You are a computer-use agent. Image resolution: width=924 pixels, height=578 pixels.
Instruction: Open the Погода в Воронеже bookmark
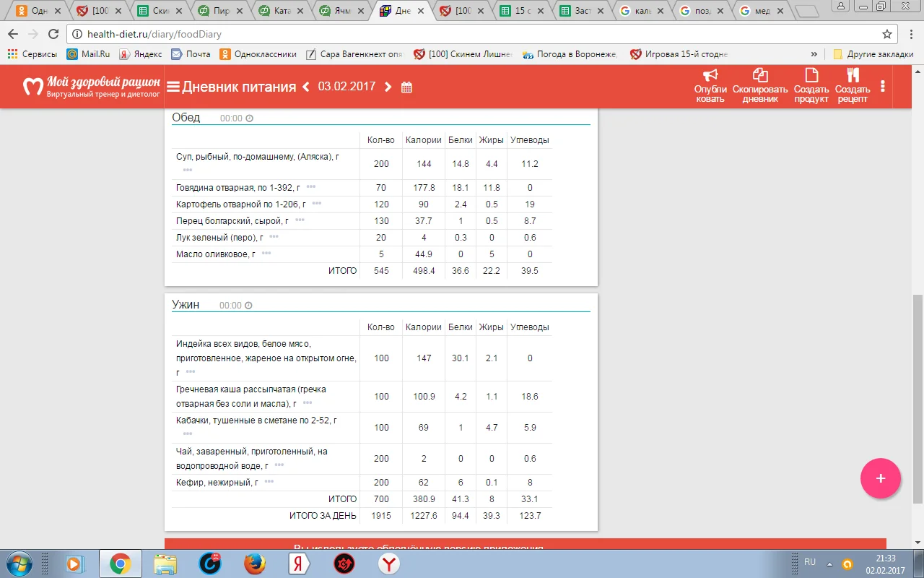click(x=570, y=54)
